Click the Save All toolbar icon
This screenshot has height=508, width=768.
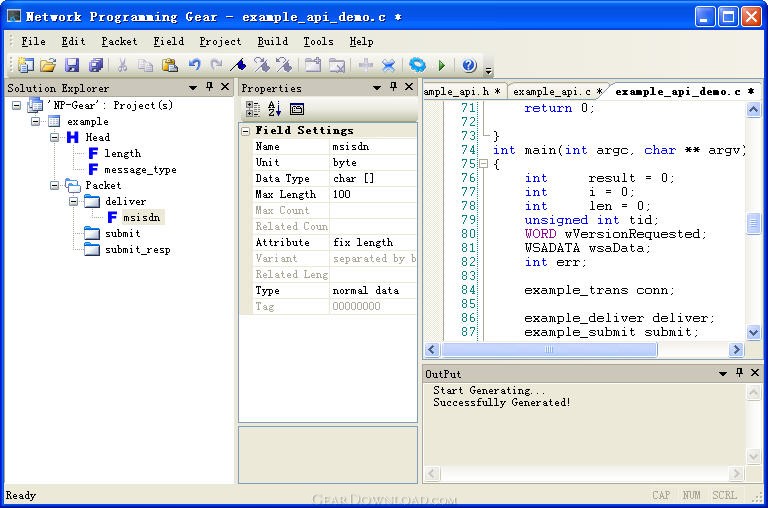[x=96, y=65]
